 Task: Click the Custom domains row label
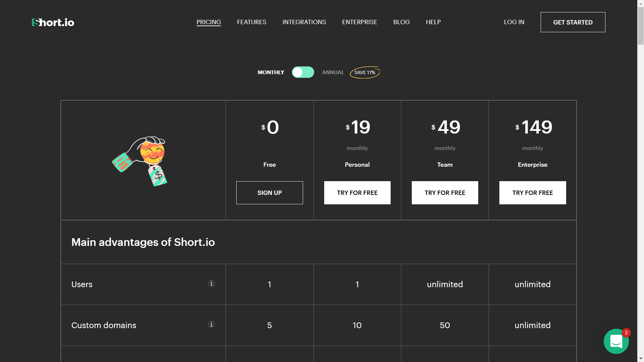point(104,325)
